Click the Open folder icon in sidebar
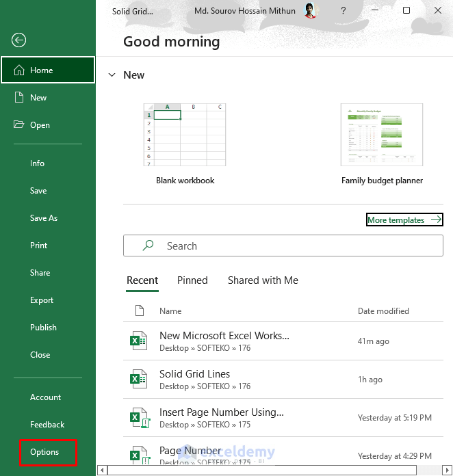 pyautogui.click(x=19, y=124)
